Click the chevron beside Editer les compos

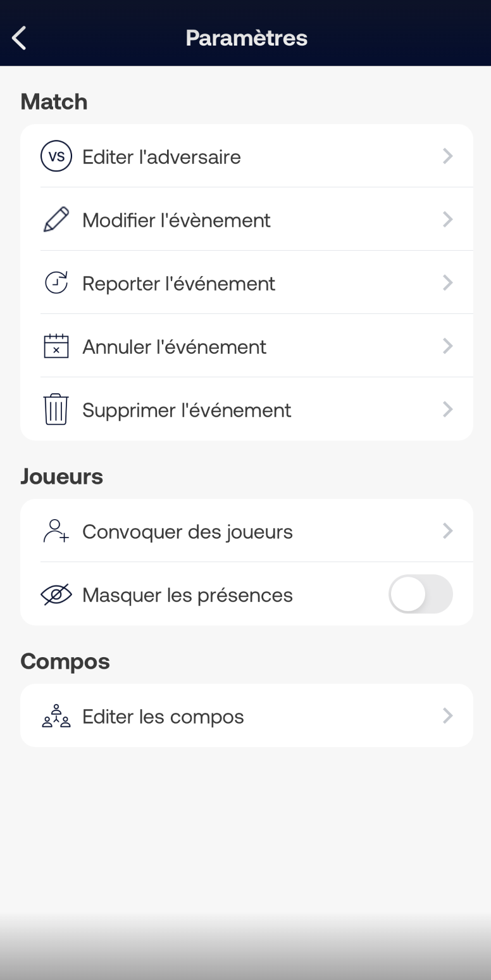pyautogui.click(x=448, y=716)
